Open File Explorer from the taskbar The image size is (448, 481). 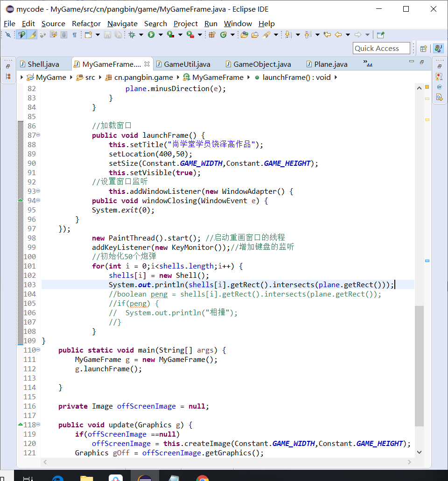[87, 478]
